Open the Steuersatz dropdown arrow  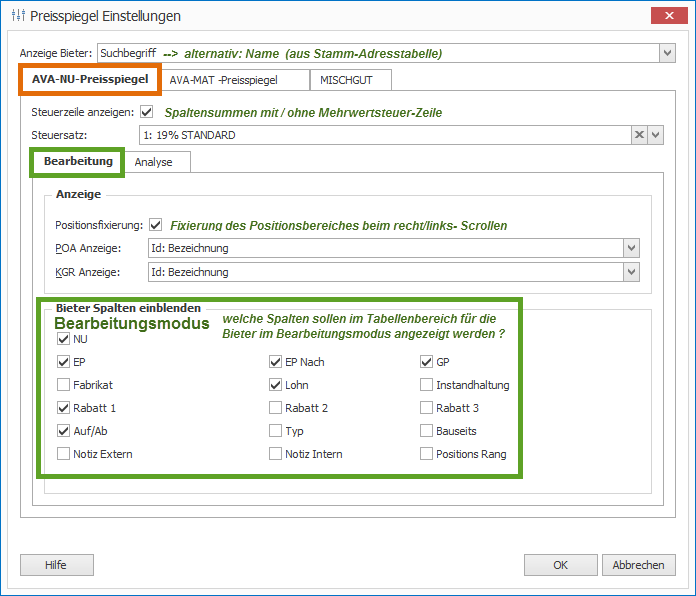656,135
